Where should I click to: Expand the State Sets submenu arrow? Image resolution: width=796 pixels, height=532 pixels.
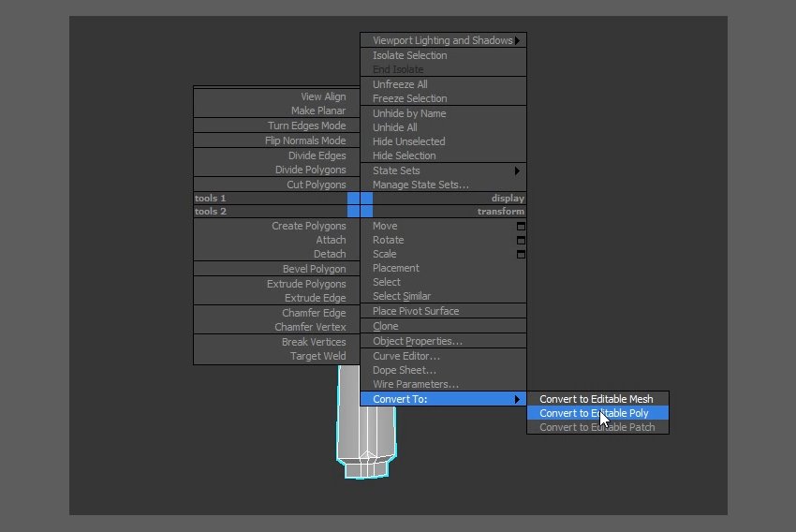pos(517,170)
